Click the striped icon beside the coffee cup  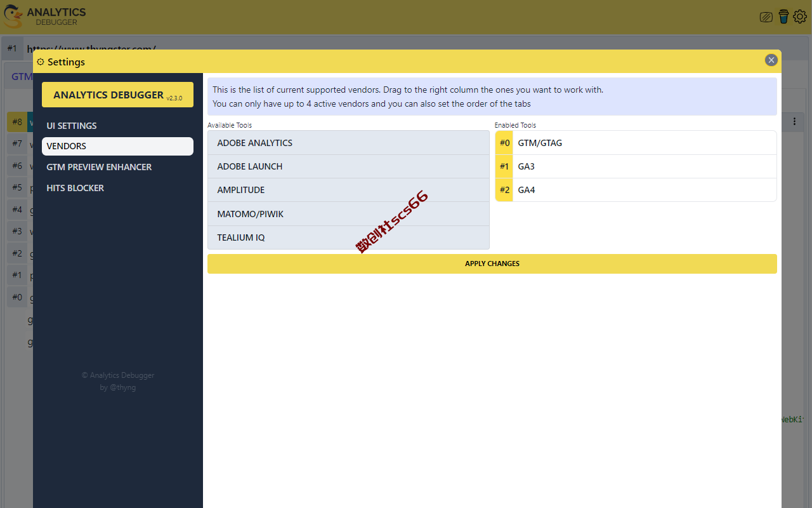click(766, 17)
